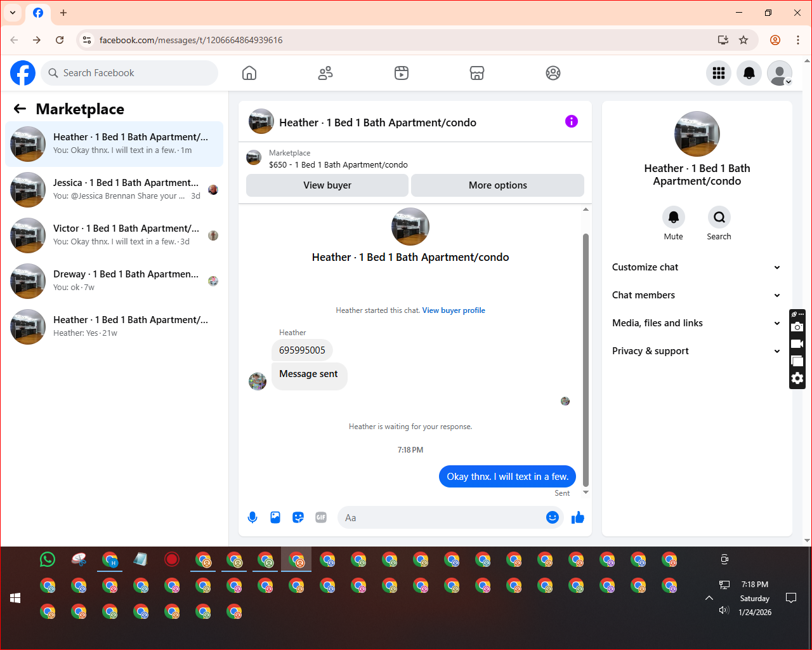Mute the conversation with the bell icon
Viewport: 812px width, 650px height.
coord(674,217)
